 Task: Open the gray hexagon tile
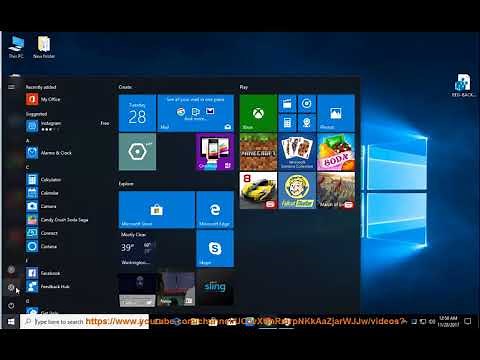coord(137,152)
